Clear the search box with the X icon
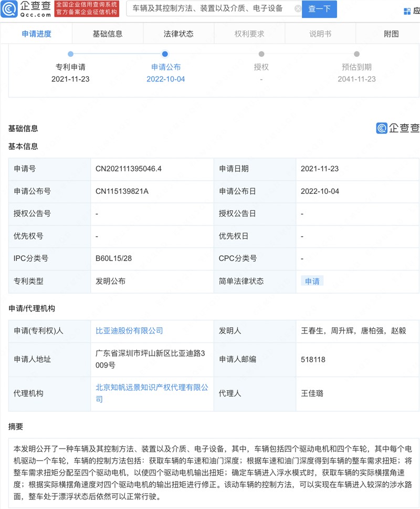 [298, 8]
